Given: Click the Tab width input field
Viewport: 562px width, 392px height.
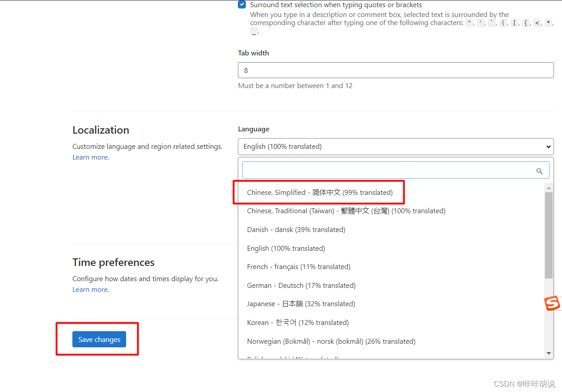Looking at the screenshot, I should tap(396, 70).
